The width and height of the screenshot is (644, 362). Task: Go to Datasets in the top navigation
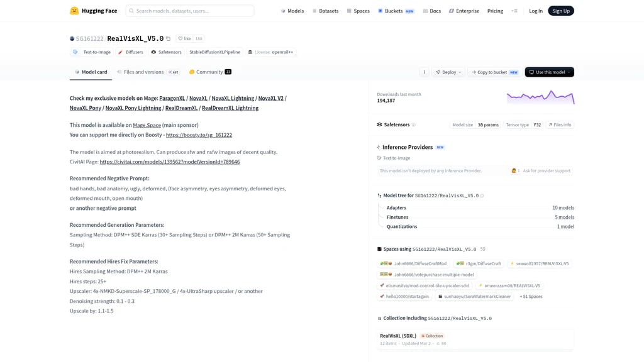325,11
